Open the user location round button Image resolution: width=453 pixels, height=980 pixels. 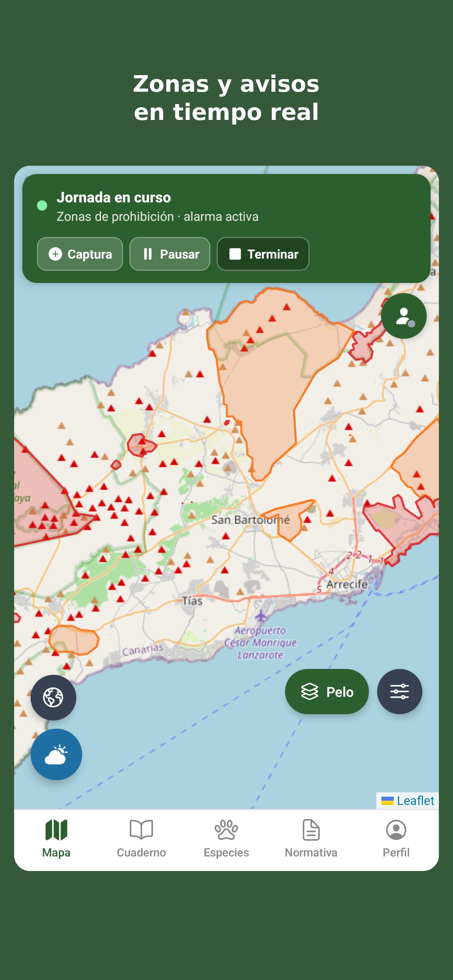(x=404, y=316)
